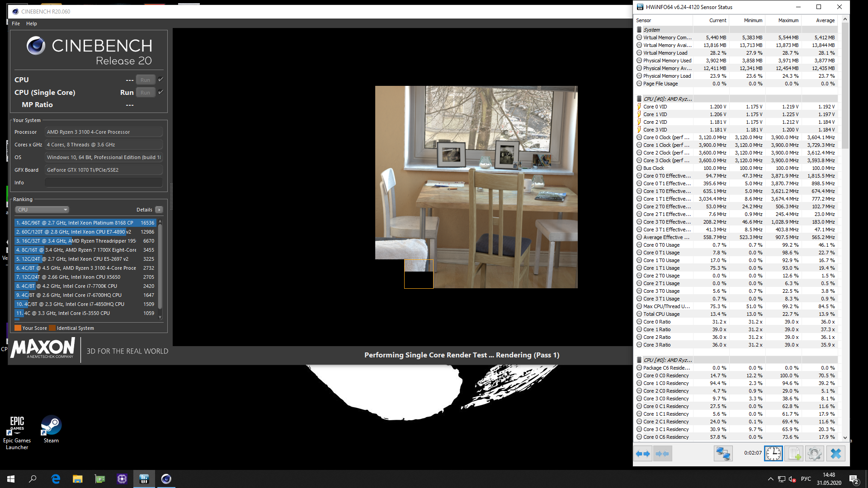
Task: Show hidden system tray icons chevron
Action: pos(770,479)
